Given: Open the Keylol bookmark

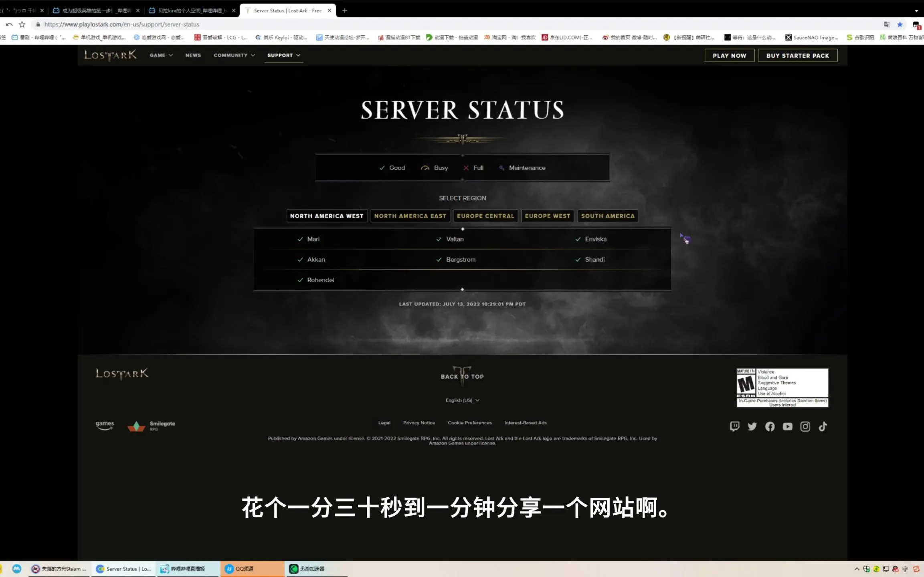Looking at the screenshot, I should pos(281,37).
